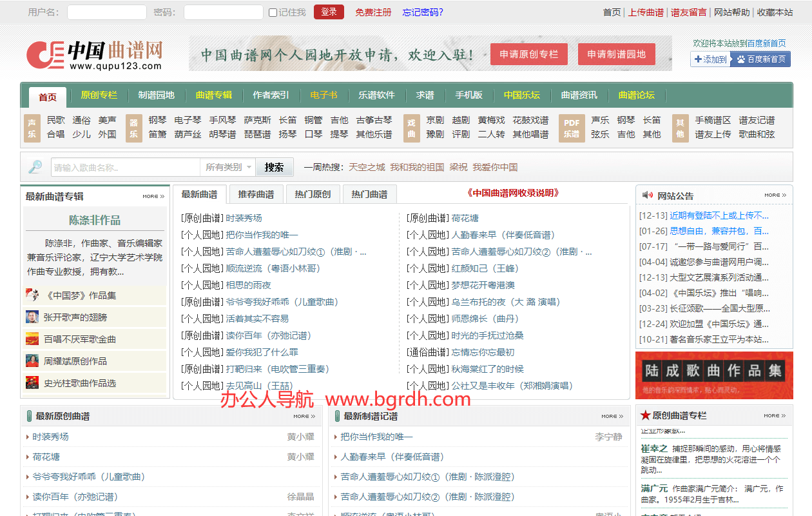Click the 声乐 category badge icon
This screenshot has width=812, height=516.
click(x=32, y=128)
